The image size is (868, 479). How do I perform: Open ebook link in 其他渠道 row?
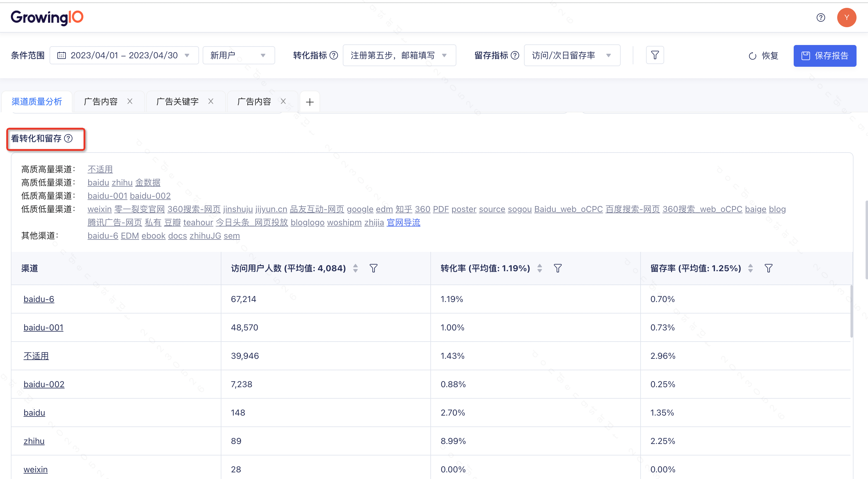(x=153, y=236)
